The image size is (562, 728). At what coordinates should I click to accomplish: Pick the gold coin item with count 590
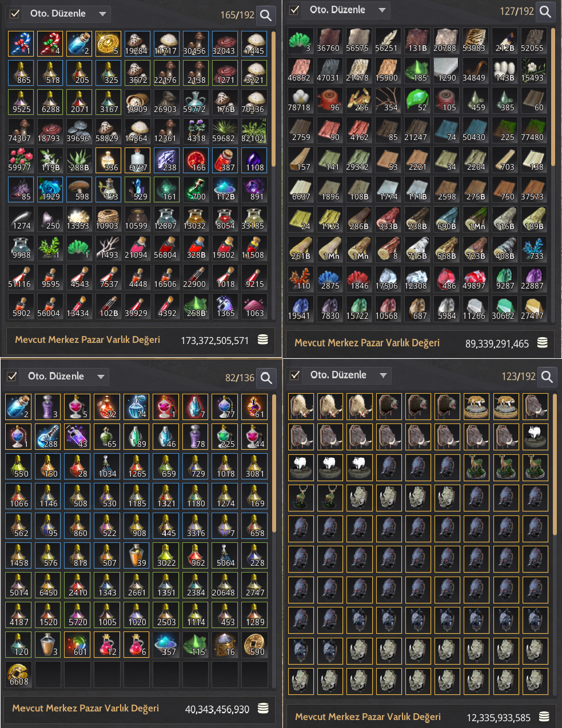click(x=254, y=645)
